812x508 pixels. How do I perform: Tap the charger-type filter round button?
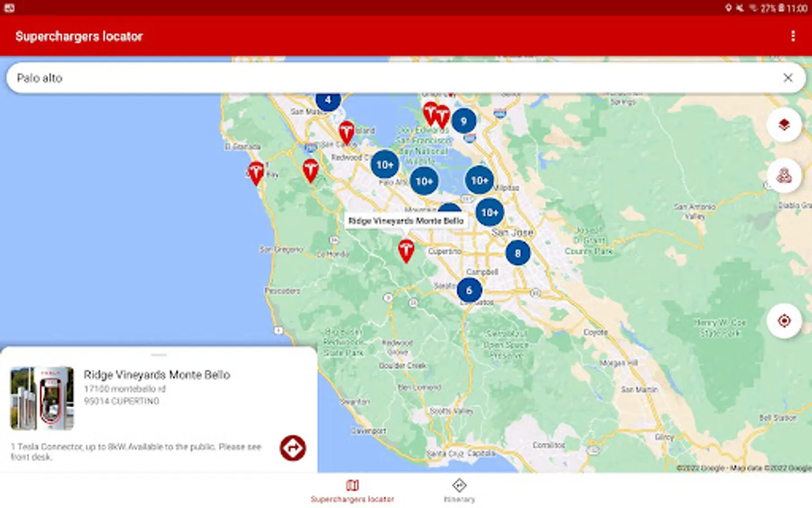tap(784, 176)
